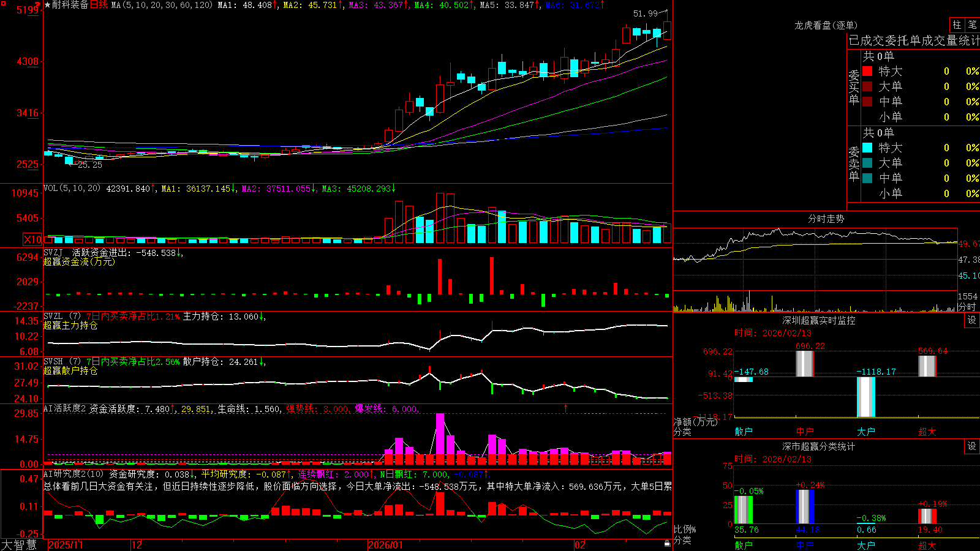Click the 大户 -1118.17 bar in 实时监控
Viewport: 980px width, 551px height.
(x=866, y=397)
